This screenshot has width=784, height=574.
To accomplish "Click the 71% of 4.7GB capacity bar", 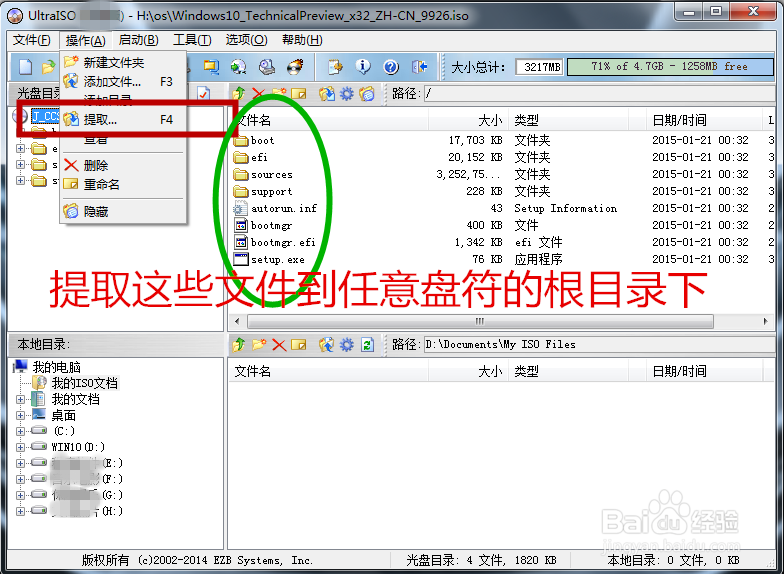I will pyautogui.click(x=670, y=66).
